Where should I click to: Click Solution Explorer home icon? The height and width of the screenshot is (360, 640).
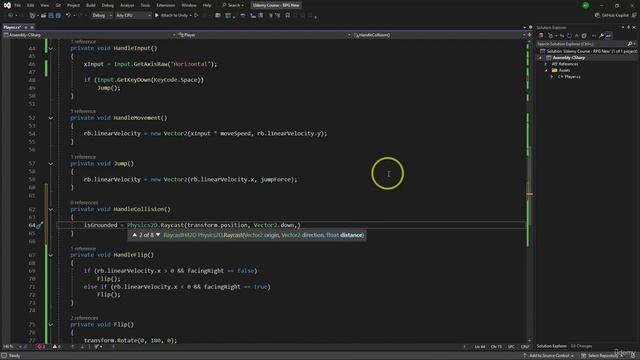541,36
